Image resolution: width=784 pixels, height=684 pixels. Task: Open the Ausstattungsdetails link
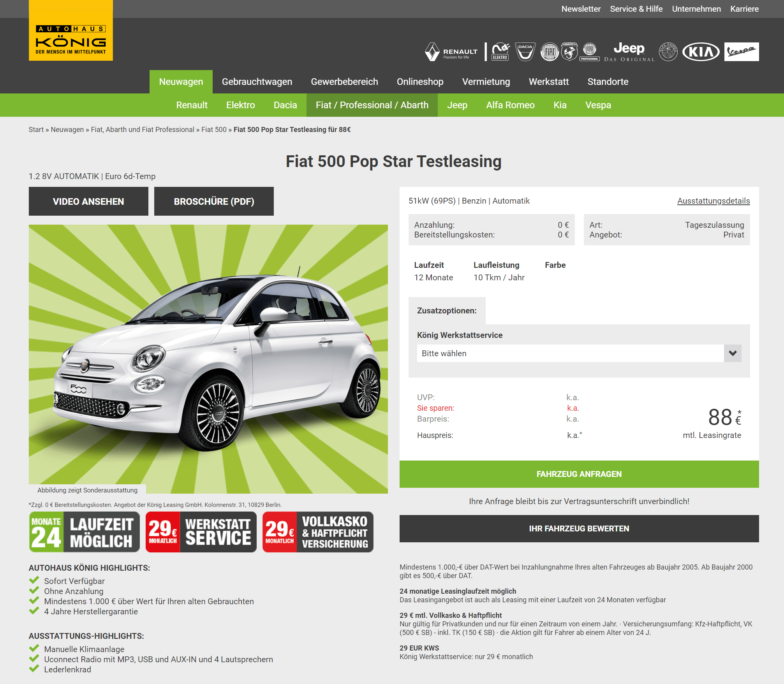click(x=714, y=201)
